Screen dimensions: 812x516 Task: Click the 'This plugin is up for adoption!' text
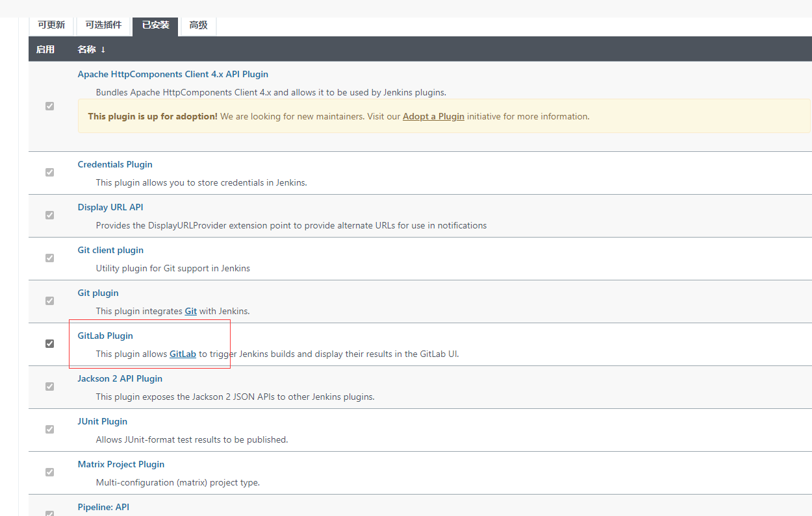pos(153,117)
